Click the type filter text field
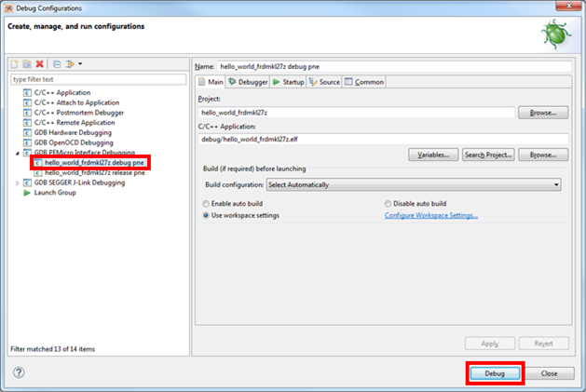This screenshot has width=586, height=392. pyautogui.click(x=96, y=80)
